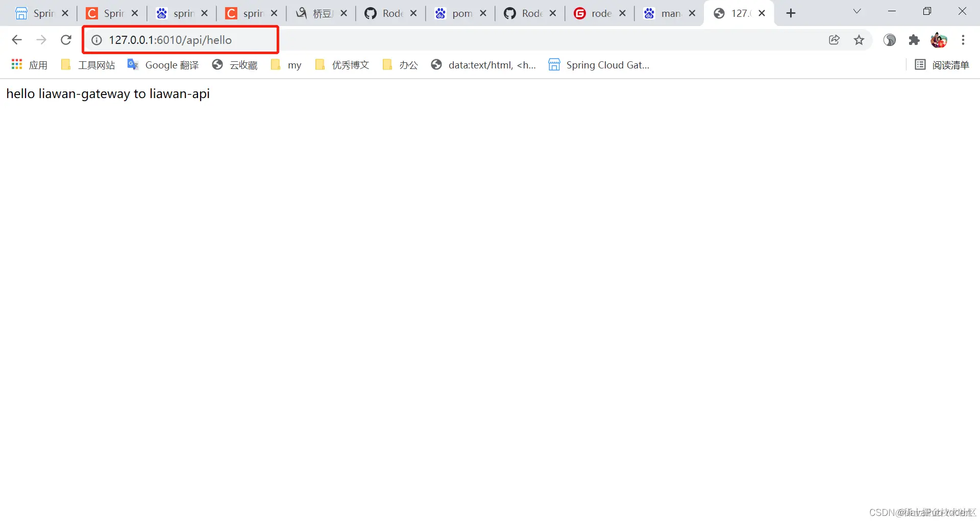
Task: Open the 办公 bookmark folder
Action: point(400,65)
